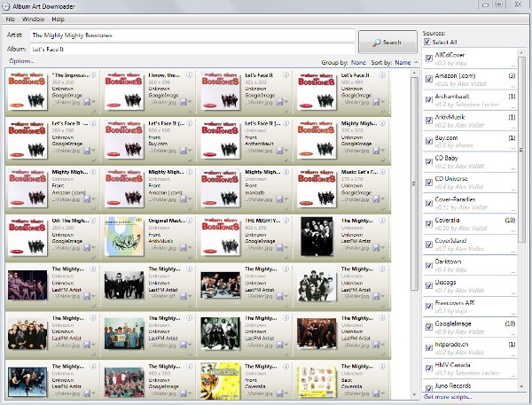Save the Coveralia Back cover
The height and width of the screenshot is (405, 532).
[x=376, y=393]
